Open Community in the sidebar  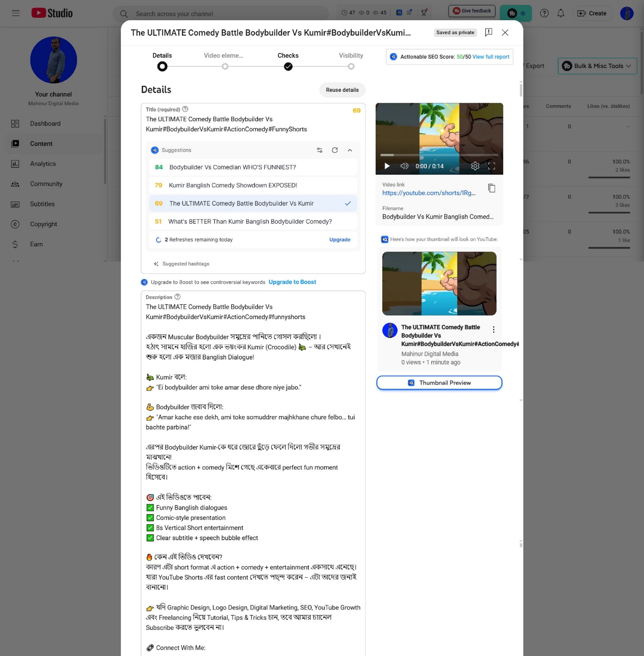[53, 184]
